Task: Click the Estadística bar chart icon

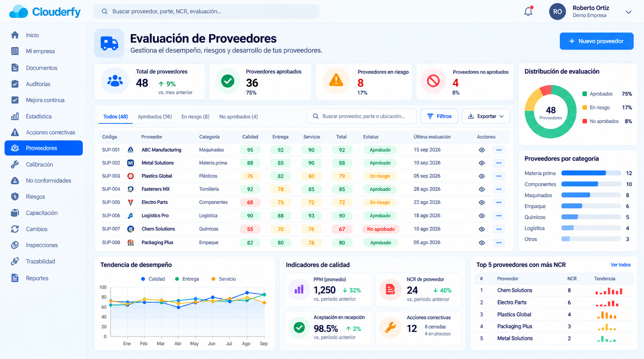Action: coord(15,116)
